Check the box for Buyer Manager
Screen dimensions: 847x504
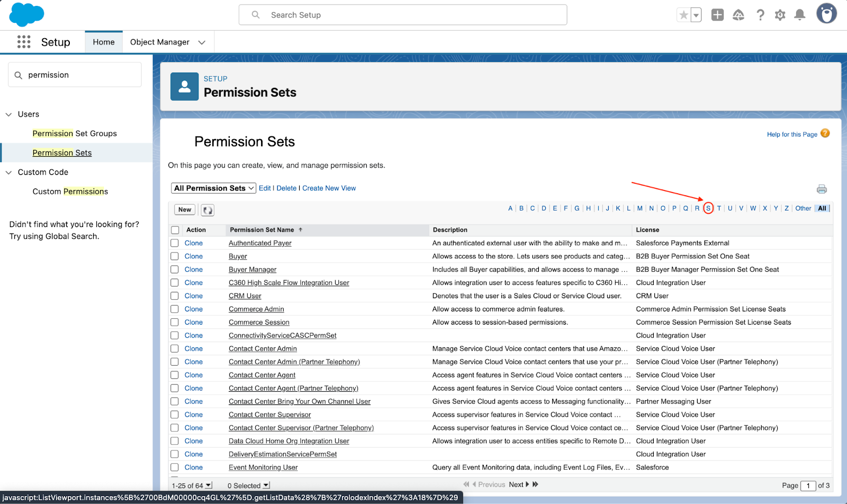pos(175,269)
